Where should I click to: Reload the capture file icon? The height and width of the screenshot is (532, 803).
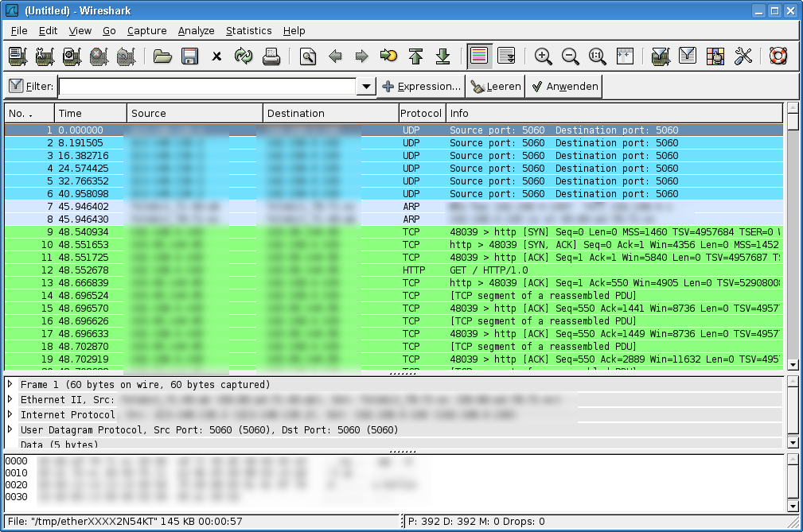[x=244, y=56]
